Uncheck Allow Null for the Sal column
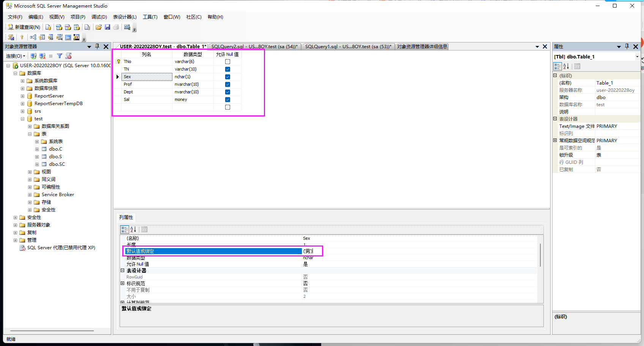Screen dimensions: 644x346 coord(227,99)
